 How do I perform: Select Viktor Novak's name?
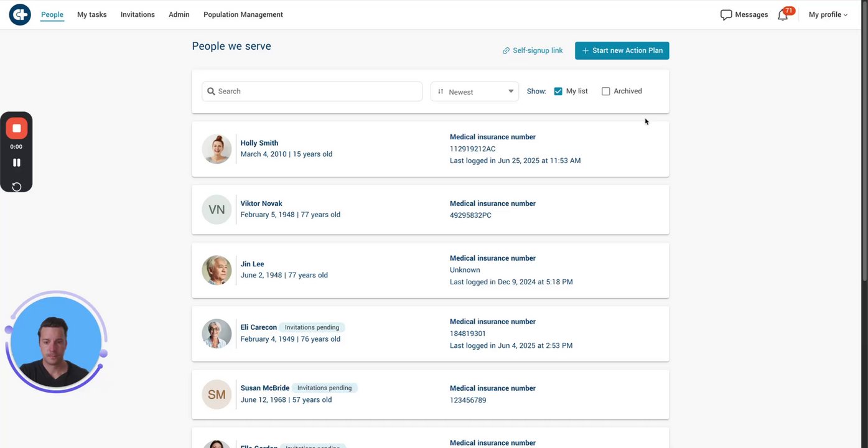pyautogui.click(x=261, y=203)
